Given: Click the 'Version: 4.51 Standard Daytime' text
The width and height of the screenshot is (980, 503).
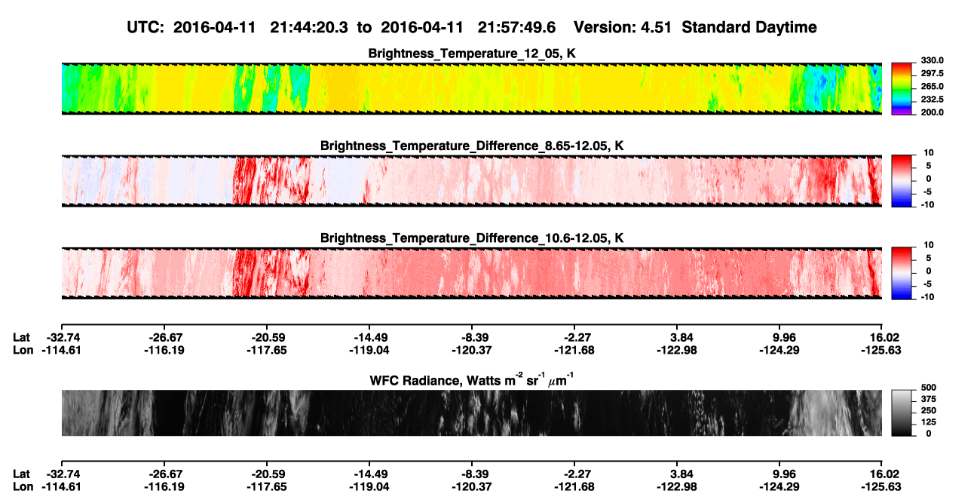Looking at the screenshot, I should tap(695, 27).
